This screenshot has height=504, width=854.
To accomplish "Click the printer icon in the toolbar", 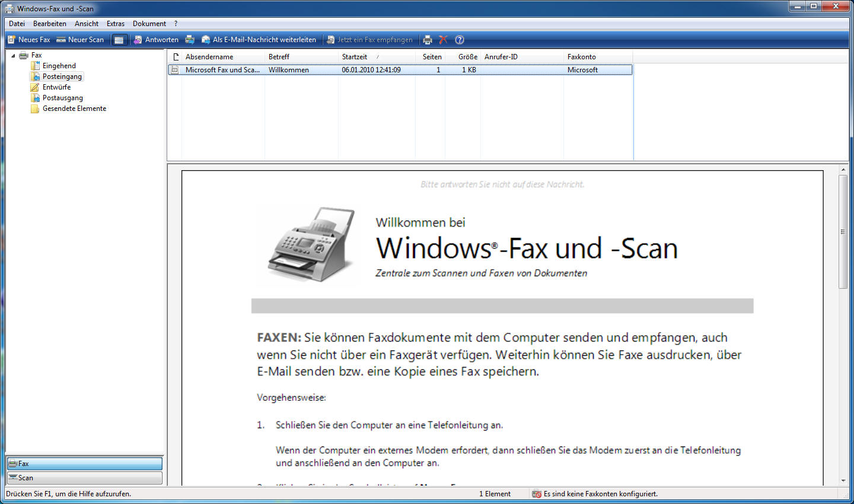I will pos(428,40).
